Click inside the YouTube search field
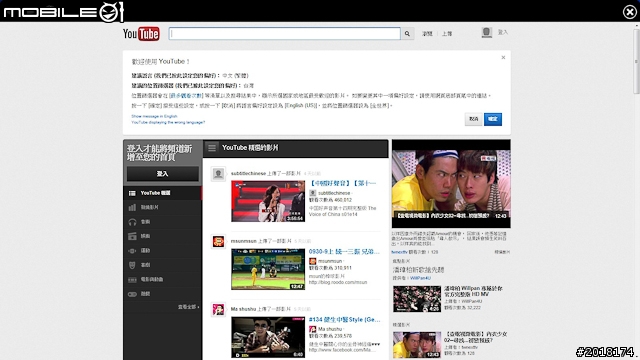 (x=284, y=33)
